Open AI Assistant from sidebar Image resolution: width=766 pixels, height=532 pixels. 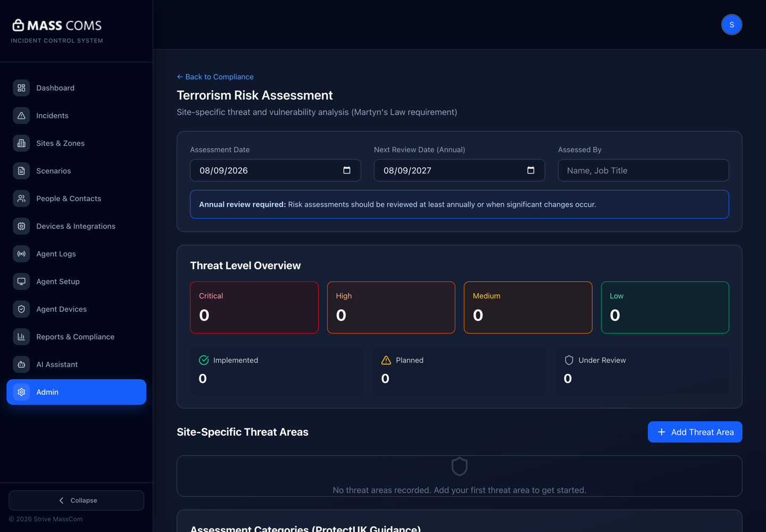coord(77,364)
